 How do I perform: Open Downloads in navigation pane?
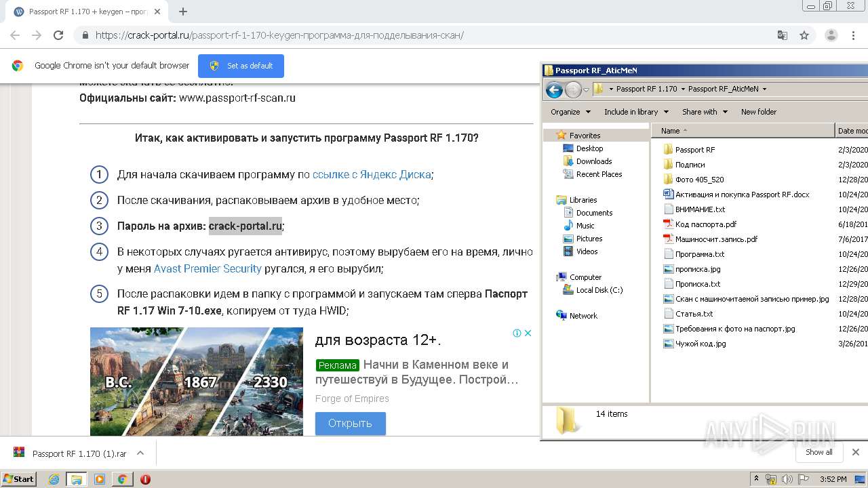coord(594,161)
